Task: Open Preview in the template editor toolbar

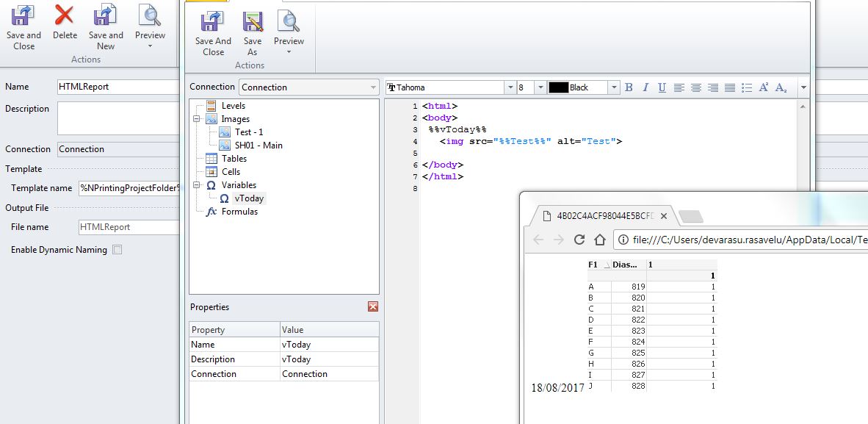Action: (289, 35)
